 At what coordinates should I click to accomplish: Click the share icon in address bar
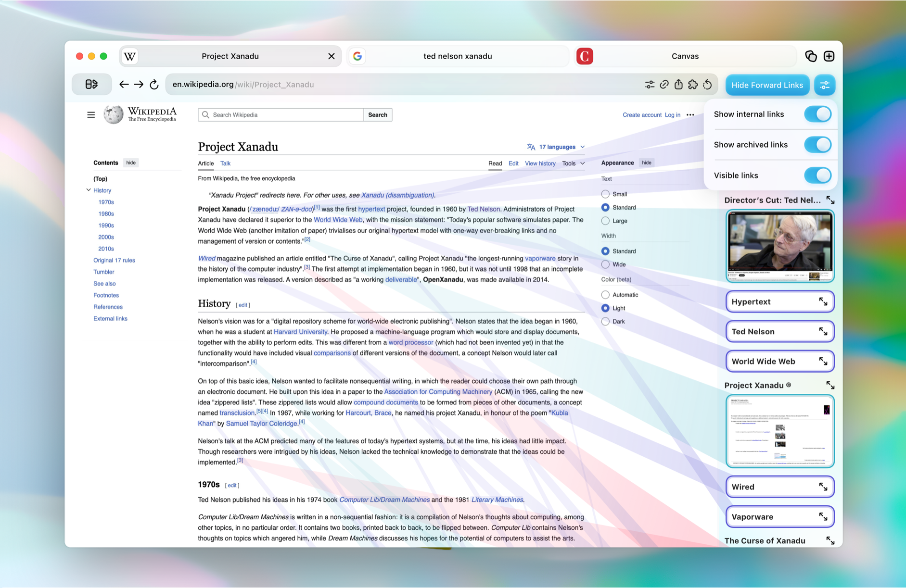(678, 85)
